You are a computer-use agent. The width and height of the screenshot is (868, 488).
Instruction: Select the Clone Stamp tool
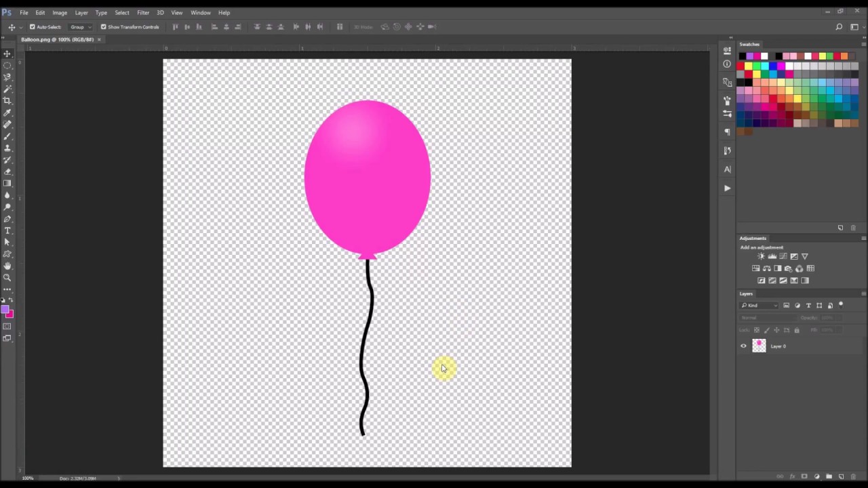[7, 148]
